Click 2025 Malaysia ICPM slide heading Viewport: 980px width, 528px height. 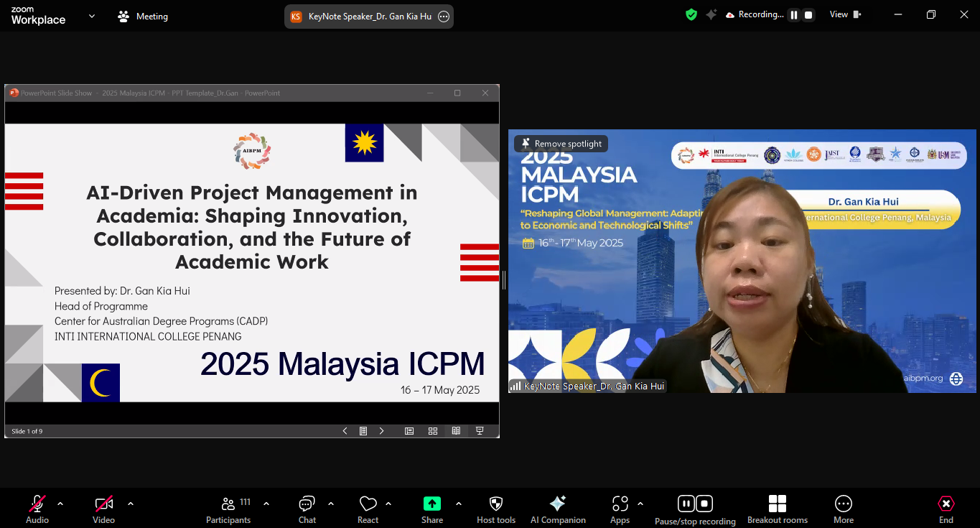342,364
